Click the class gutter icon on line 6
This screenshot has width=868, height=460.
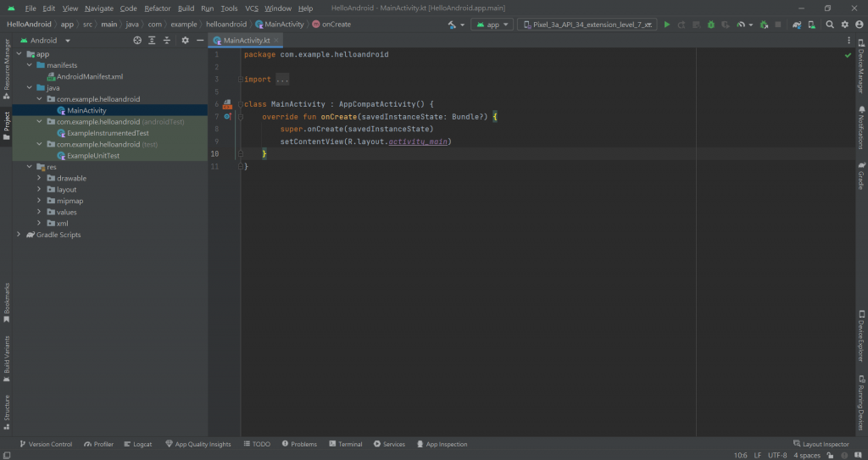pos(227,104)
